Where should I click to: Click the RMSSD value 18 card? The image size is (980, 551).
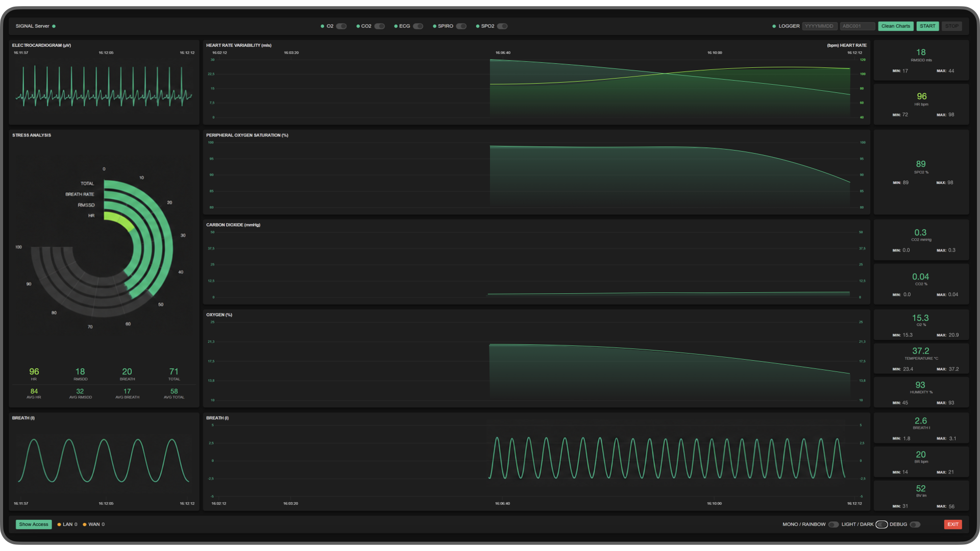921,60
